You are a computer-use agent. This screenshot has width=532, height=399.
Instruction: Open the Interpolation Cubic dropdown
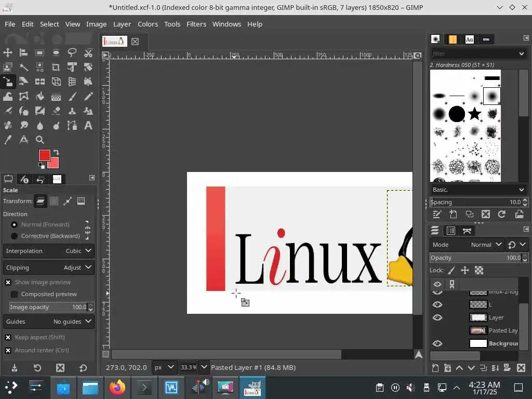click(x=48, y=251)
